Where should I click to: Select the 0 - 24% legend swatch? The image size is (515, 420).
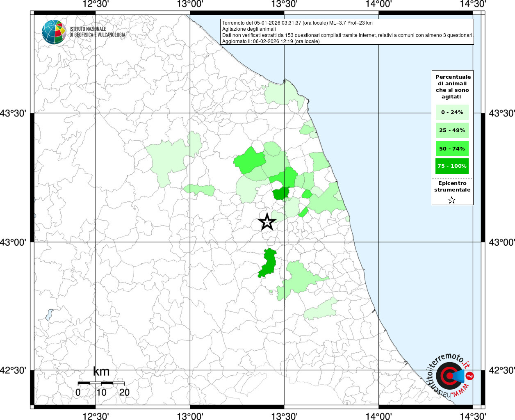[452, 112]
